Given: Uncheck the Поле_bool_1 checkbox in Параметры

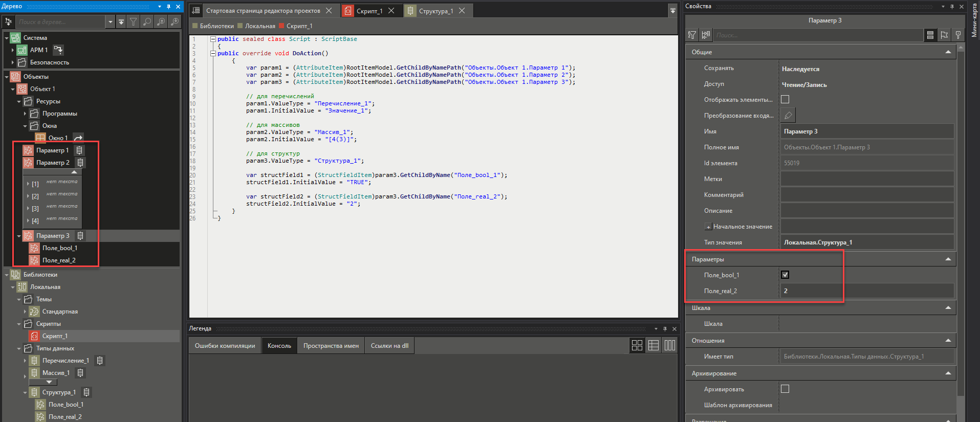Looking at the screenshot, I should click(785, 275).
